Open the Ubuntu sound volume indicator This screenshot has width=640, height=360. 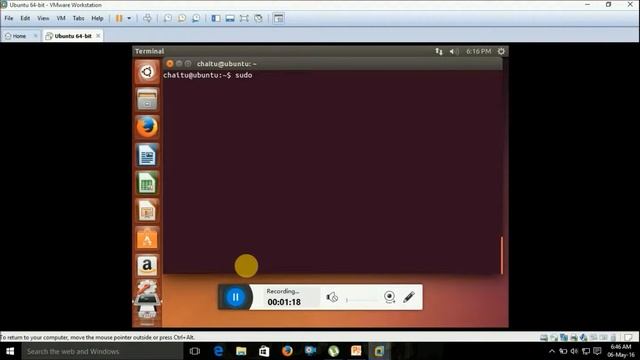[x=453, y=51]
